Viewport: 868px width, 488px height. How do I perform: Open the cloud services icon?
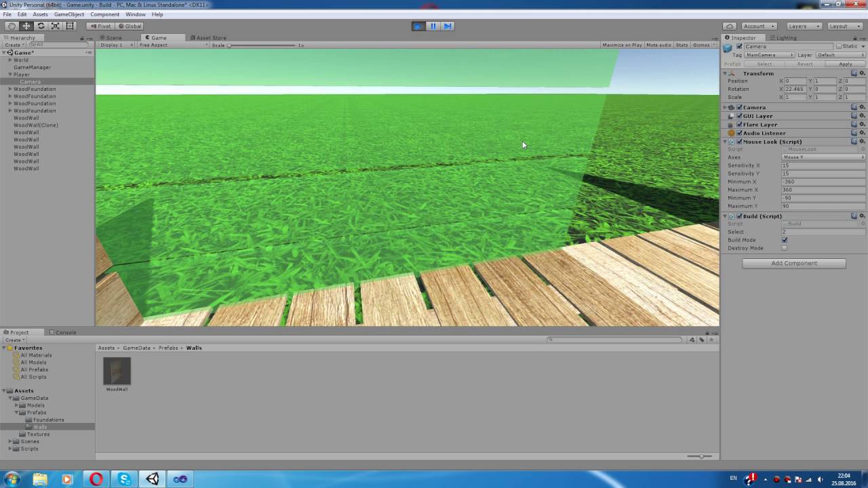pyautogui.click(x=729, y=26)
